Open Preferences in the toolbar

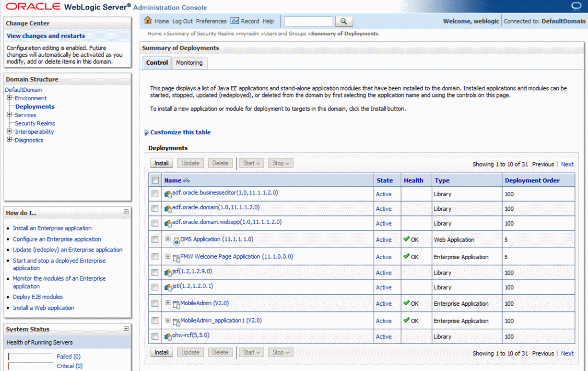click(x=211, y=21)
